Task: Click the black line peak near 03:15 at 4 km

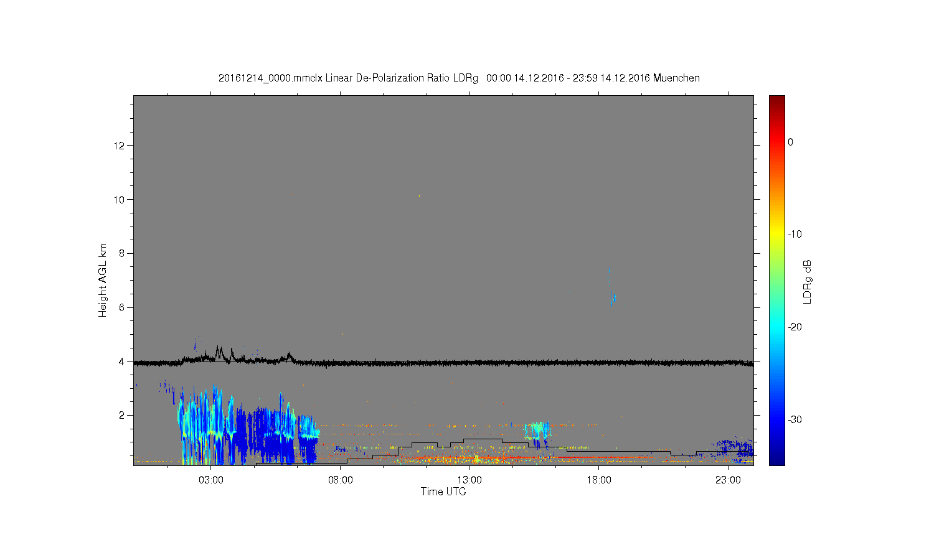Action: [x=219, y=352]
